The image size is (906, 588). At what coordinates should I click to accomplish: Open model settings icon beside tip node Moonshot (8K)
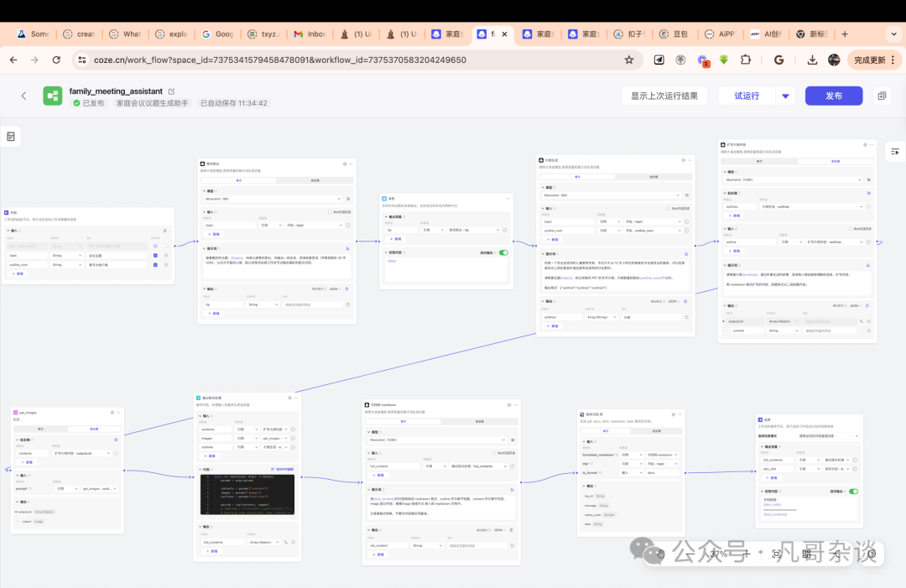348,199
